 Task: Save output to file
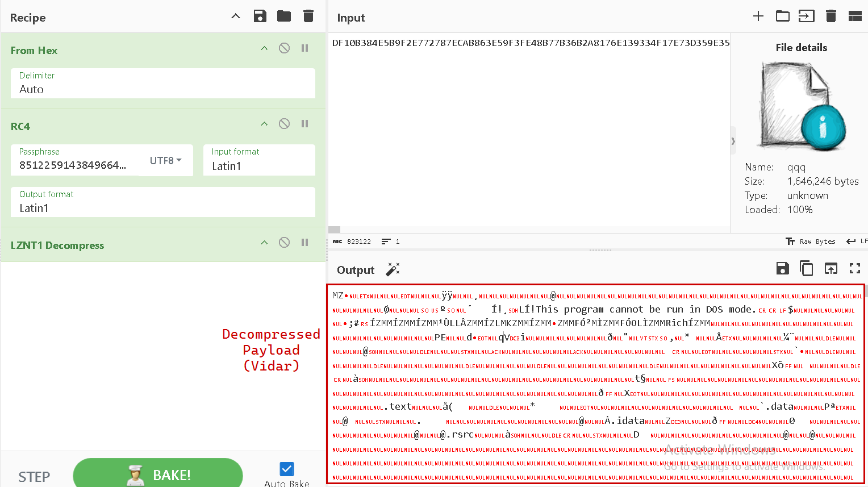(782, 269)
